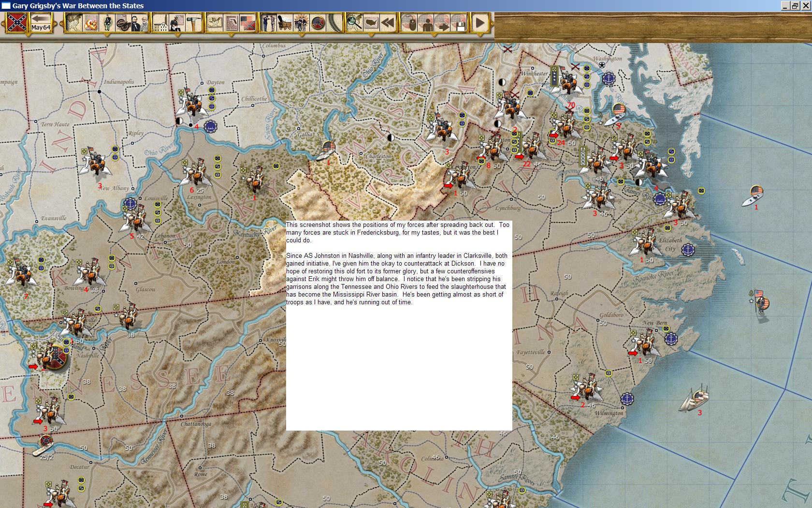Click the anchor port marker at Elizabeth City
Image resolution: width=812 pixels, height=508 pixels.
[x=688, y=250]
